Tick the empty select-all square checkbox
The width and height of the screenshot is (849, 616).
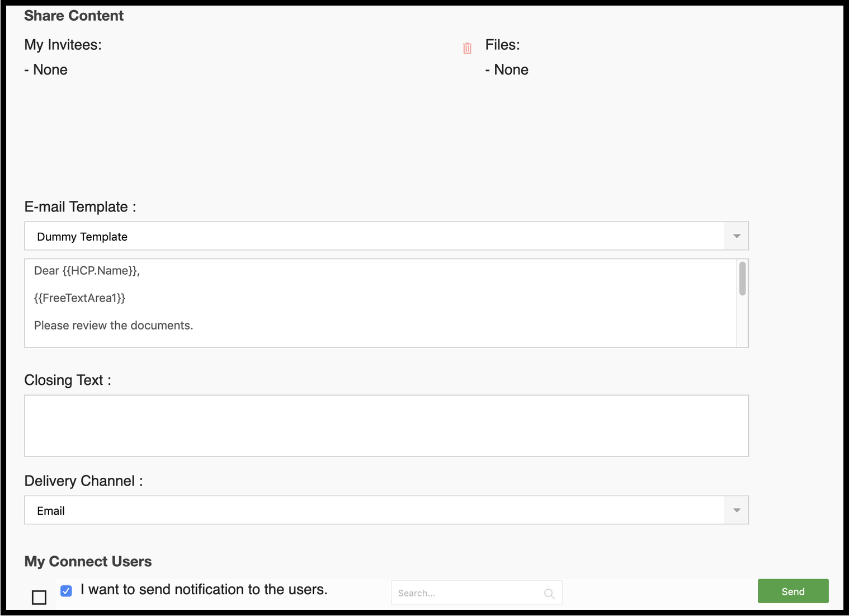point(39,598)
